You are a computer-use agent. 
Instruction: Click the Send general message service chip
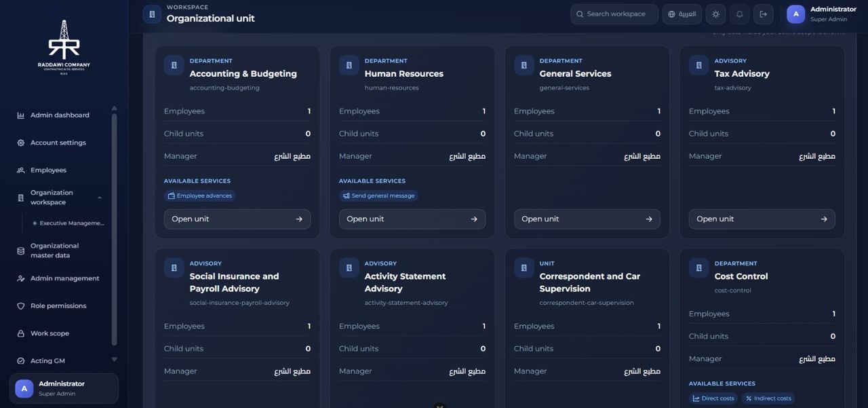(379, 196)
